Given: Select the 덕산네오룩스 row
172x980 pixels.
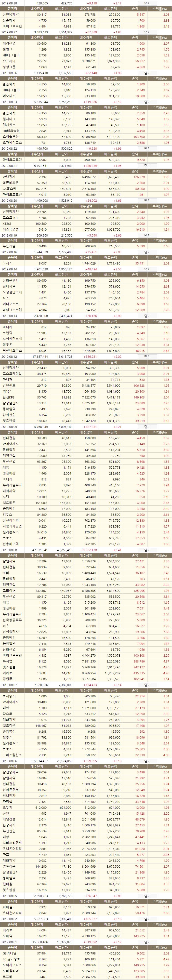Looking at the screenshot, I should [x=86, y=350].
